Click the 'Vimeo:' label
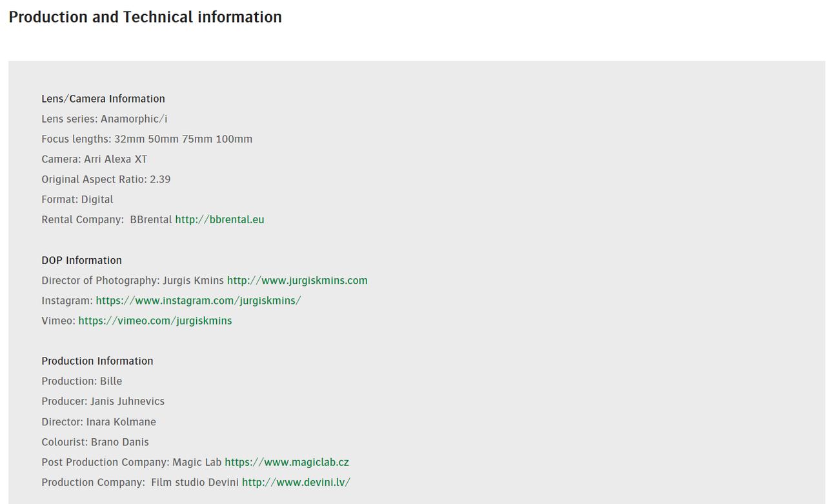Image resolution: width=826 pixels, height=504 pixels. pyautogui.click(x=58, y=321)
